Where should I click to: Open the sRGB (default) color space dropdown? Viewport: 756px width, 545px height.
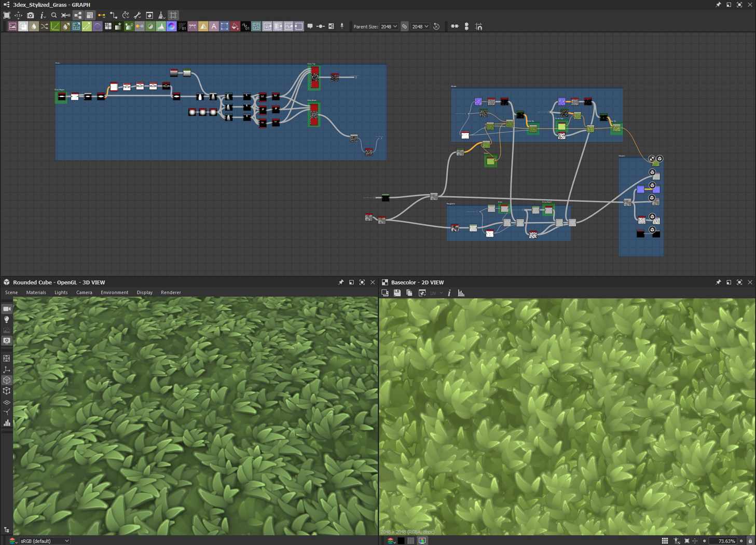(45, 541)
